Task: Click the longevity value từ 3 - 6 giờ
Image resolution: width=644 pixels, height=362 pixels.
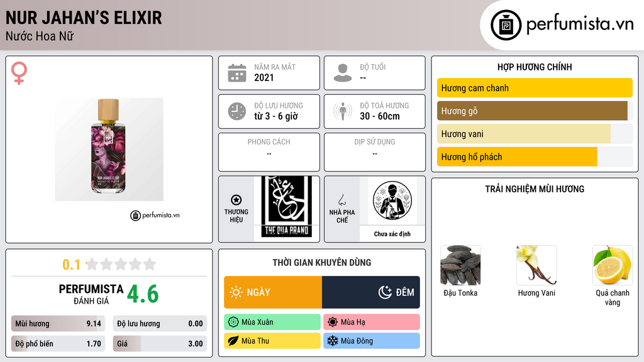Action: [x=276, y=116]
